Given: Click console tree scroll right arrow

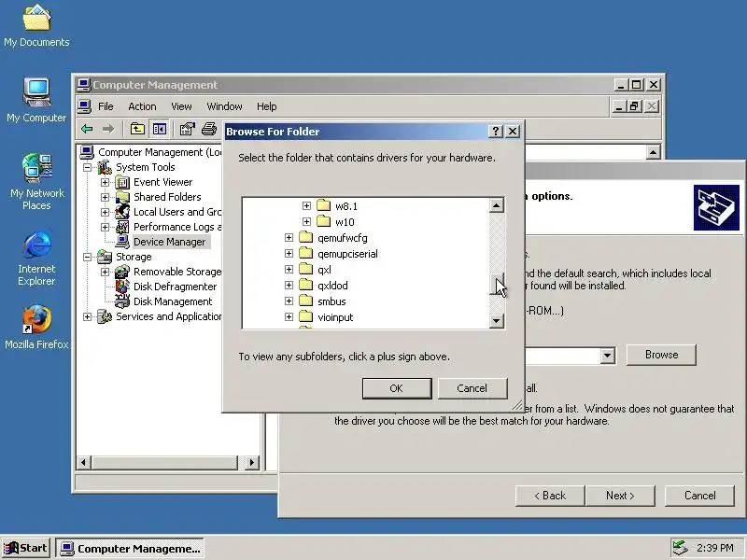Looking at the screenshot, I should click(251, 462).
